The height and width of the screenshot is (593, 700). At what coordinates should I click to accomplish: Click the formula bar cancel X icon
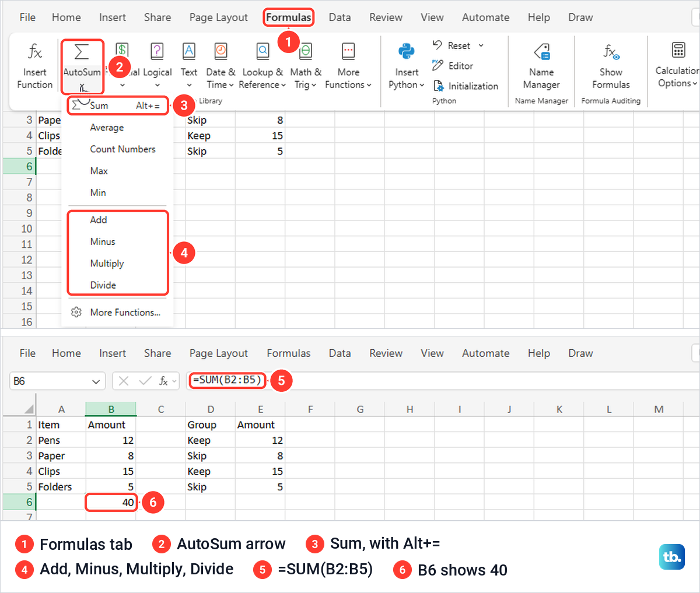tap(124, 381)
